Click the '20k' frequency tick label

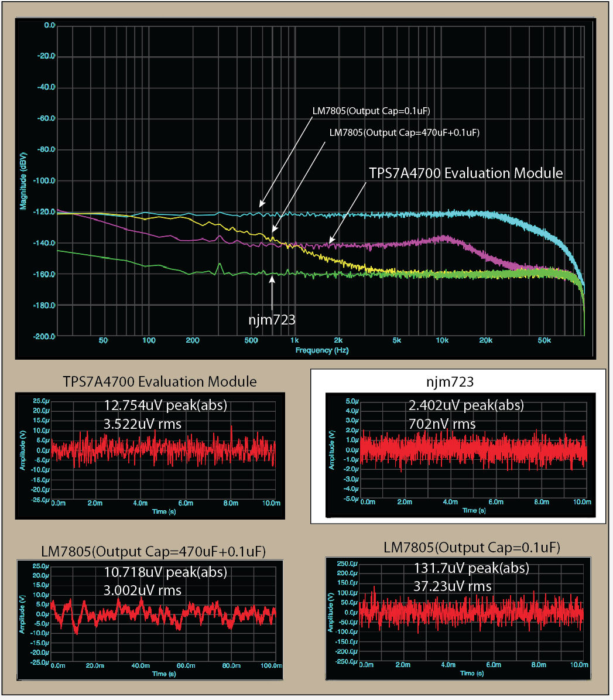click(486, 340)
